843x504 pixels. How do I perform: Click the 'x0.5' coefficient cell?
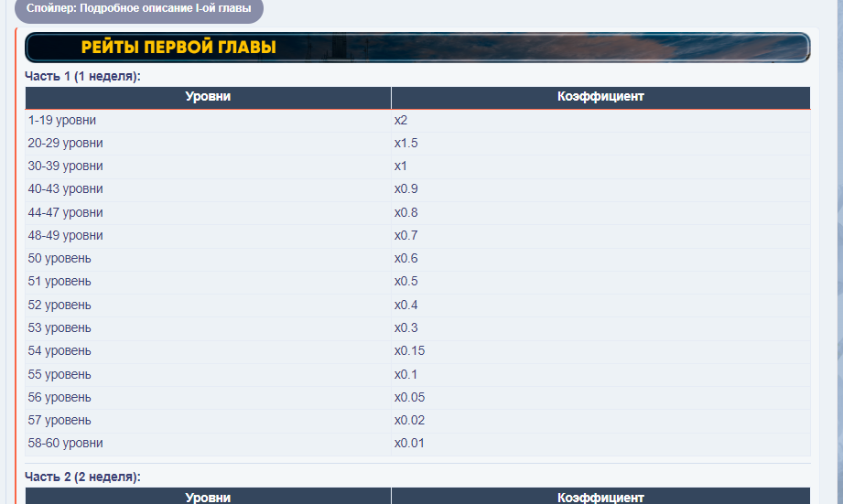coord(406,282)
